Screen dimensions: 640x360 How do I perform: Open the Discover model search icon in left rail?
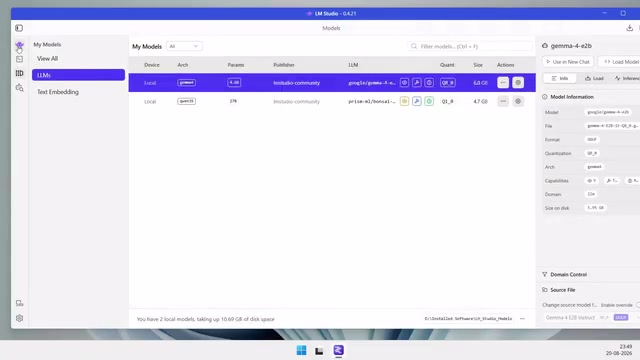click(19, 88)
